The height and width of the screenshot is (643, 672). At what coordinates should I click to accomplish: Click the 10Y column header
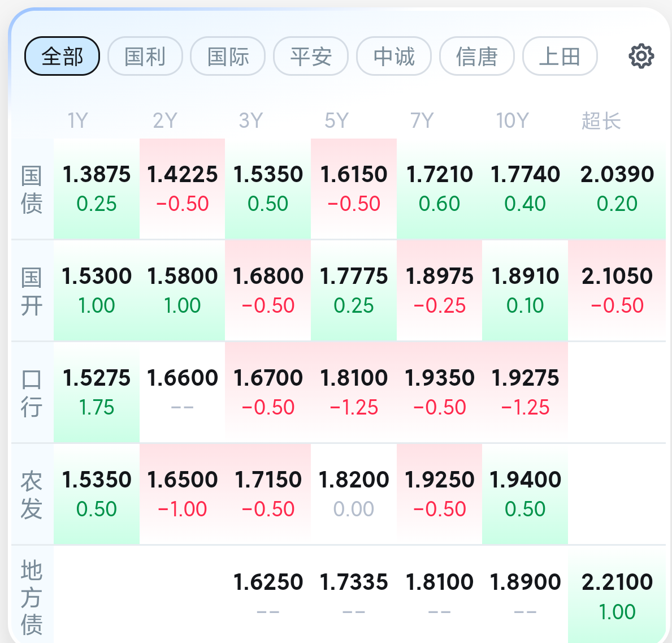pos(513,120)
